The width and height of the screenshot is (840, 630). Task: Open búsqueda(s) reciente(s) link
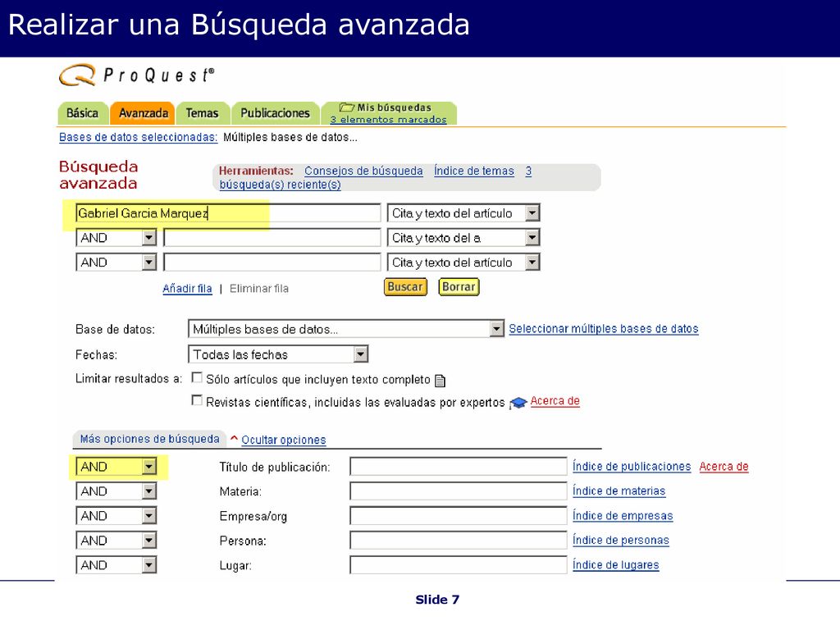click(281, 185)
